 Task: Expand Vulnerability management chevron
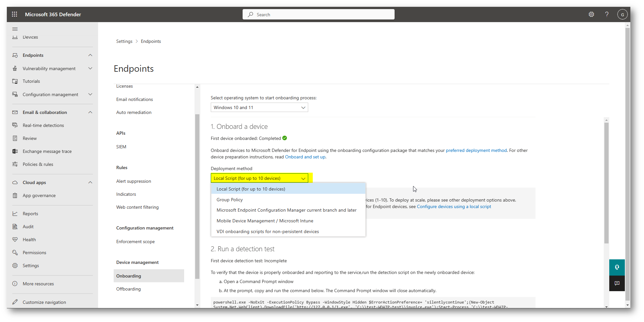[x=90, y=68]
